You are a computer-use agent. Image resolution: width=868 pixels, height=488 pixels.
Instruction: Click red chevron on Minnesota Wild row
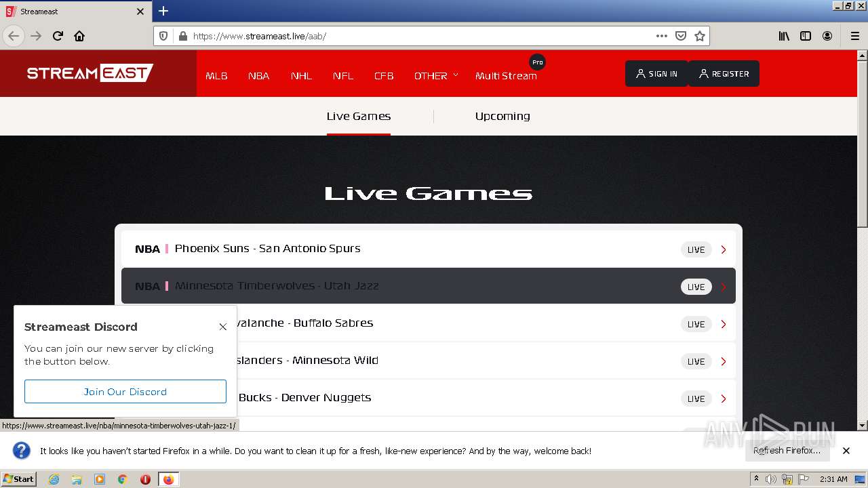(x=724, y=361)
